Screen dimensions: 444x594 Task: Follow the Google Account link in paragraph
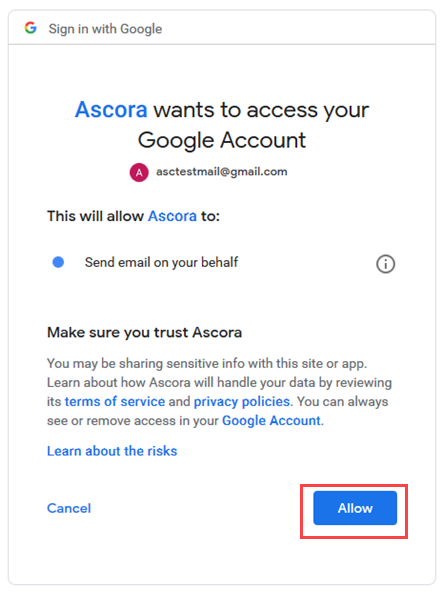(271, 420)
